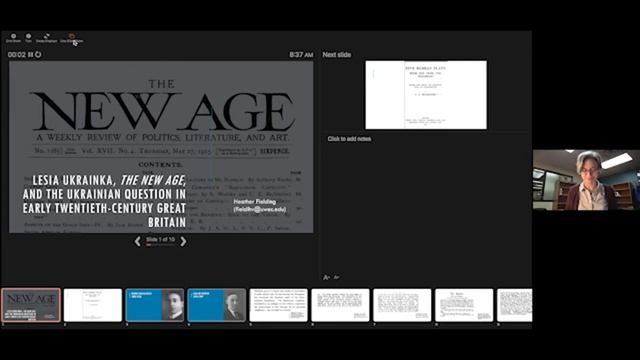Click the 8:37 AM clock text

click(301, 55)
